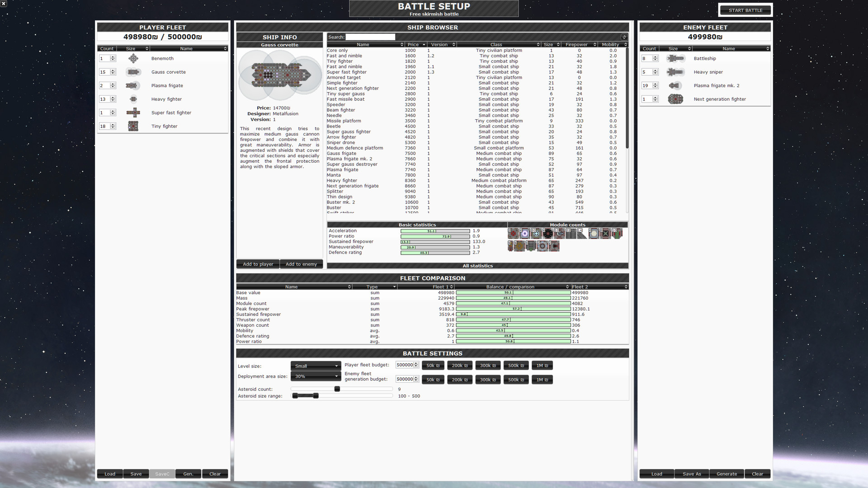Screen dimensions: 868x488
Task: Open the Level size dropdown
Action: pyautogui.click(x=316, y=366)
